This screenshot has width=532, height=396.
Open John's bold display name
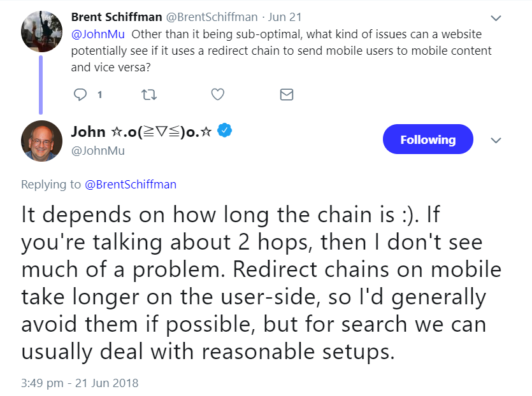(143, 132)
